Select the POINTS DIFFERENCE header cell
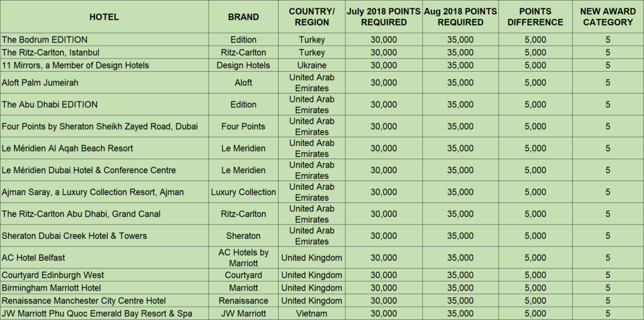This screenshot has width=644, height=320. point(535,17)
